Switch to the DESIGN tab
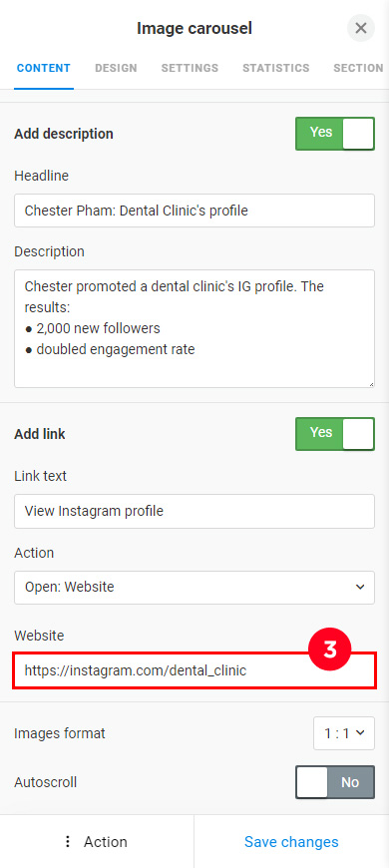The height and width of the screenshot is (868, 389). click(x=116, y=68)
